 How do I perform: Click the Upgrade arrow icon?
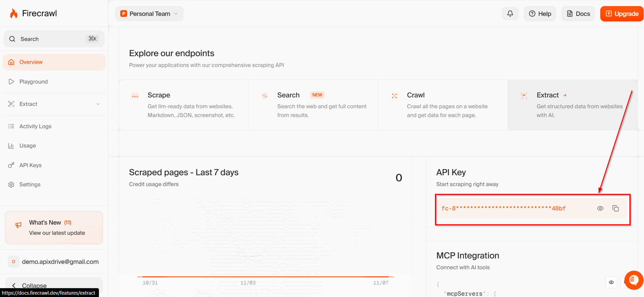point(609,14)
